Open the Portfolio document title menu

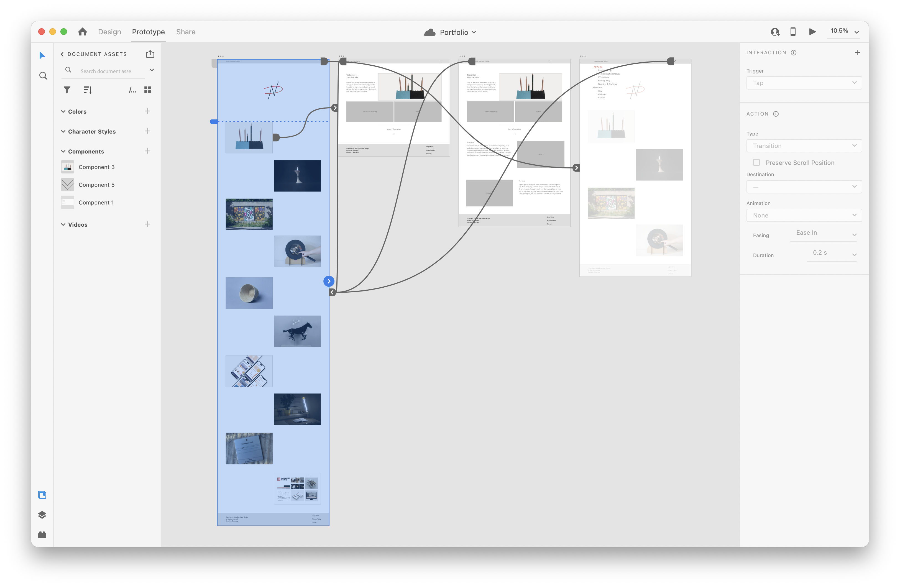point(457,32)
